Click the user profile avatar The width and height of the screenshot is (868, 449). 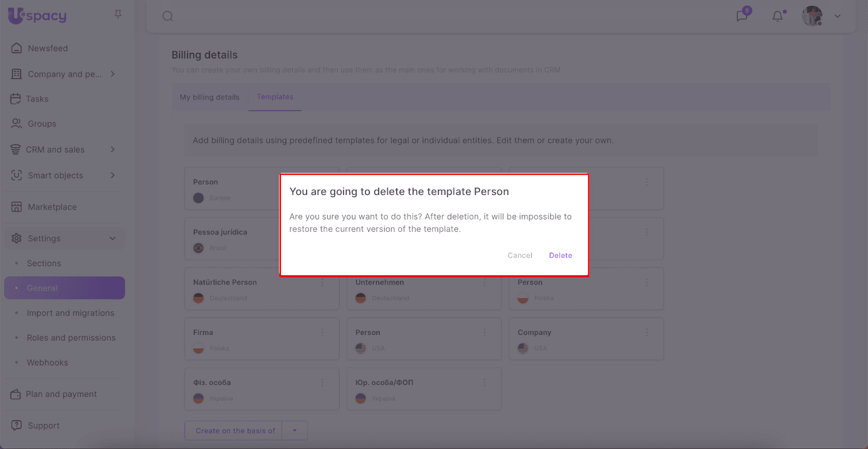point(812,16)
